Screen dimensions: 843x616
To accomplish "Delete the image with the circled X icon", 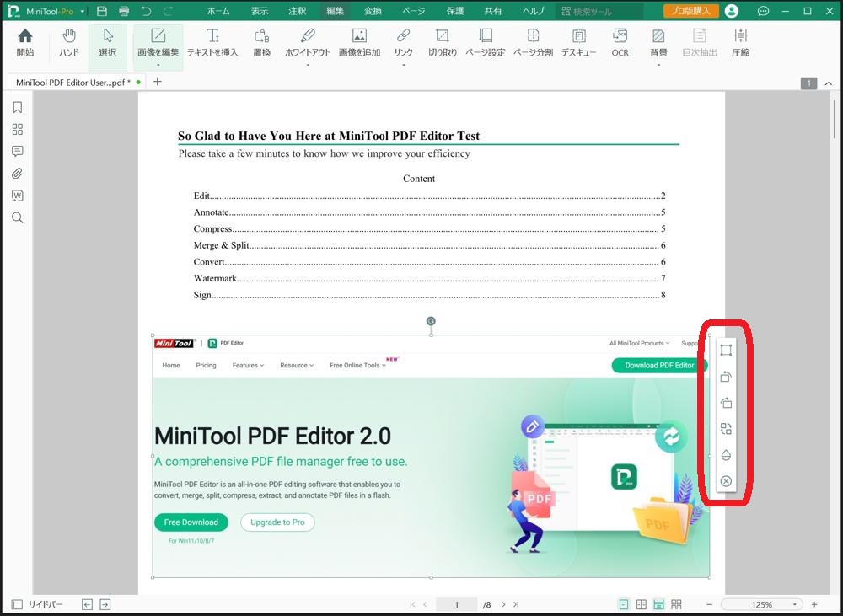I will click(x=726, y=481).
